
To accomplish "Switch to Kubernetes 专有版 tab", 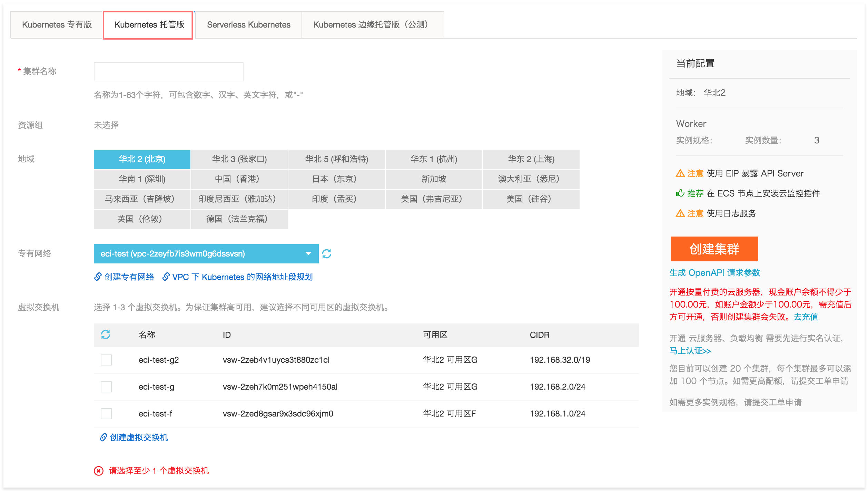I will coord(57,25).
